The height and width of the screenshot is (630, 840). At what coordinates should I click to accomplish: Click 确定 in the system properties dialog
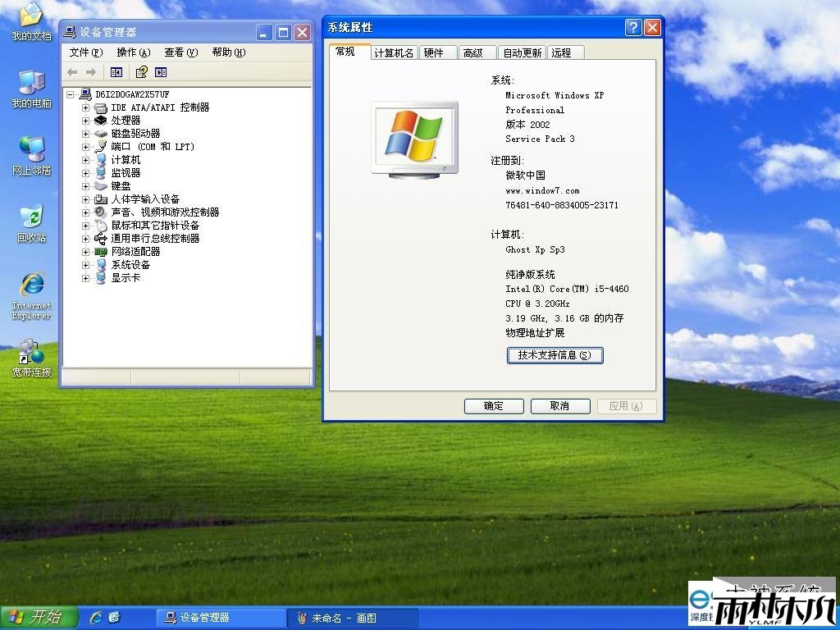point(494,406)
